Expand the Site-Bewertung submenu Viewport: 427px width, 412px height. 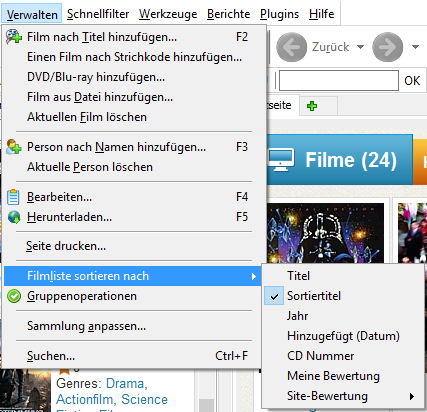pos(343,396)
